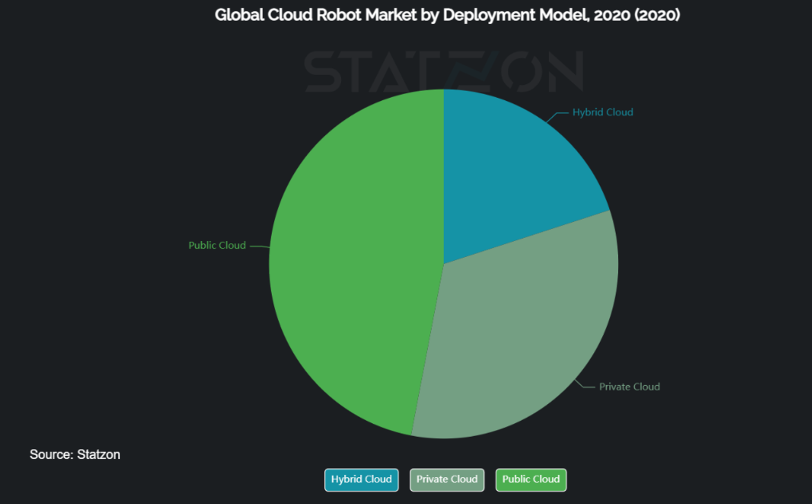Click the Private Cloud label beside the pie
The image size is (812, 504).
pos(629,387)
